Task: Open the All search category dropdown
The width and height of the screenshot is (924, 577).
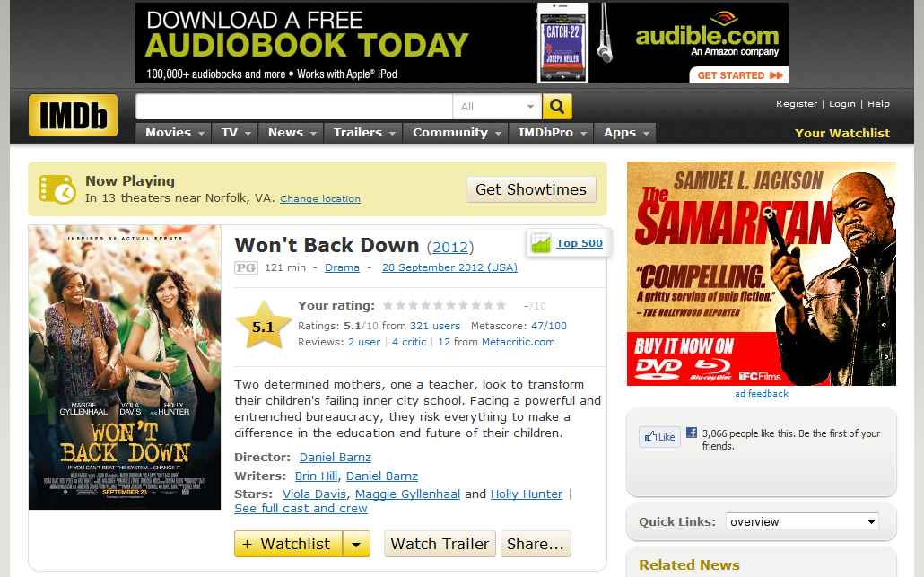Action: tap(497, 107)
